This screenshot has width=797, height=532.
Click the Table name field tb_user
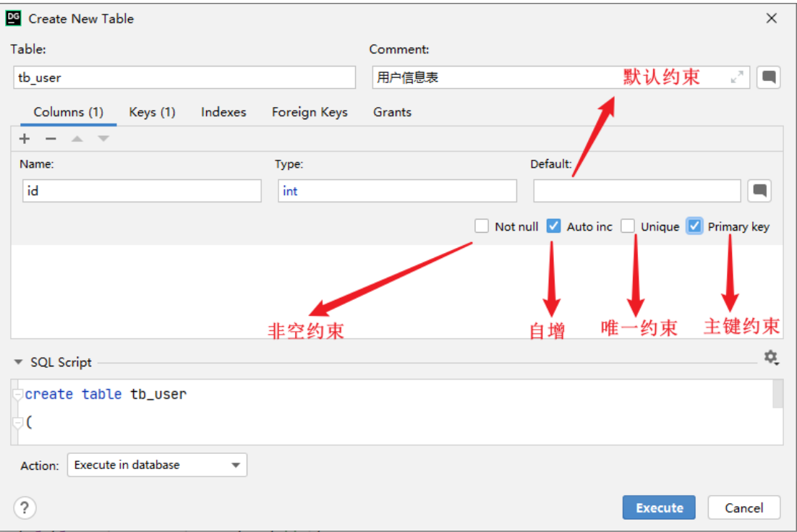(x=184, y=77)
